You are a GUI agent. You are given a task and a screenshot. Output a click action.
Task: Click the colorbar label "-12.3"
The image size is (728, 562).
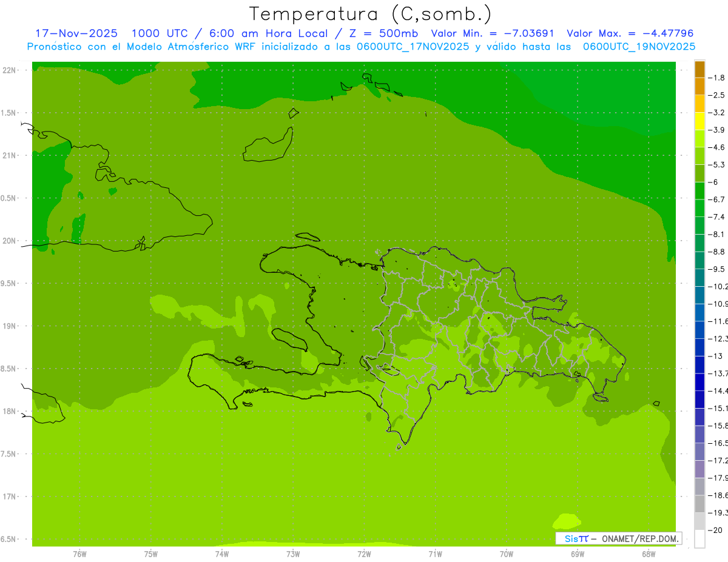coord(719,339)
